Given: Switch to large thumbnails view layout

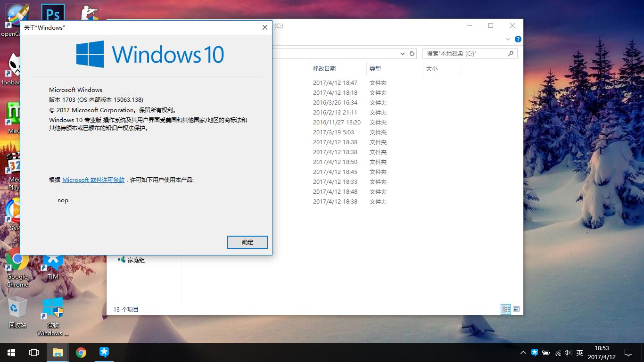Looking at the screenshot, I should pos(516,309).
